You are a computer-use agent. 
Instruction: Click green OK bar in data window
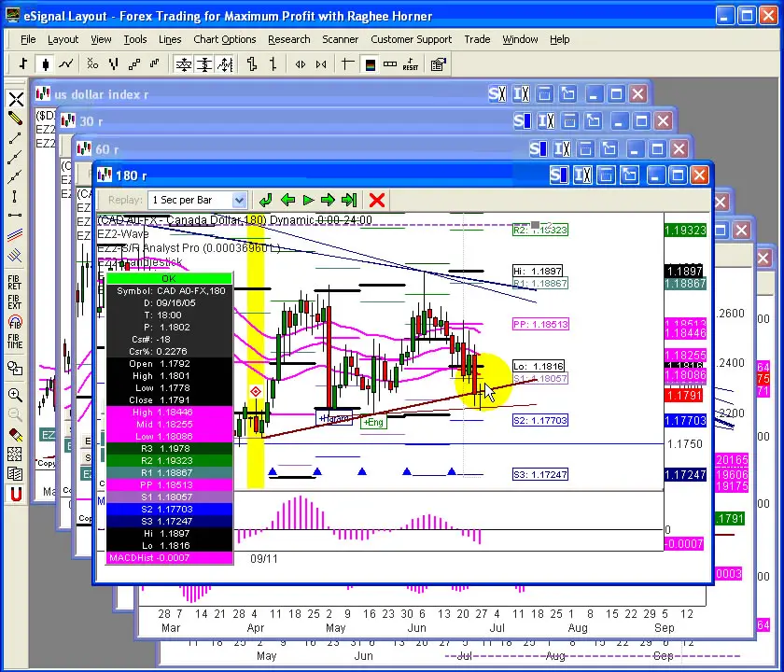[x=170, y=278]
